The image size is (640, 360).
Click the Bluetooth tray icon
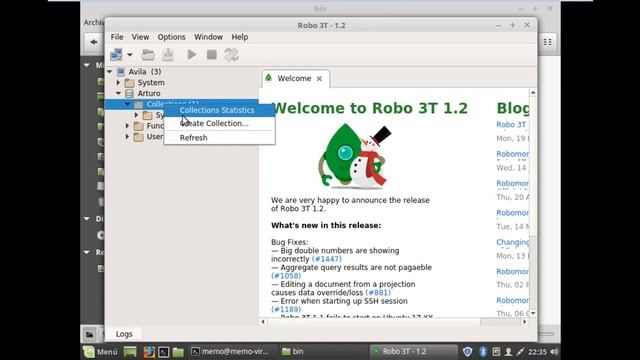click(483, 351)
